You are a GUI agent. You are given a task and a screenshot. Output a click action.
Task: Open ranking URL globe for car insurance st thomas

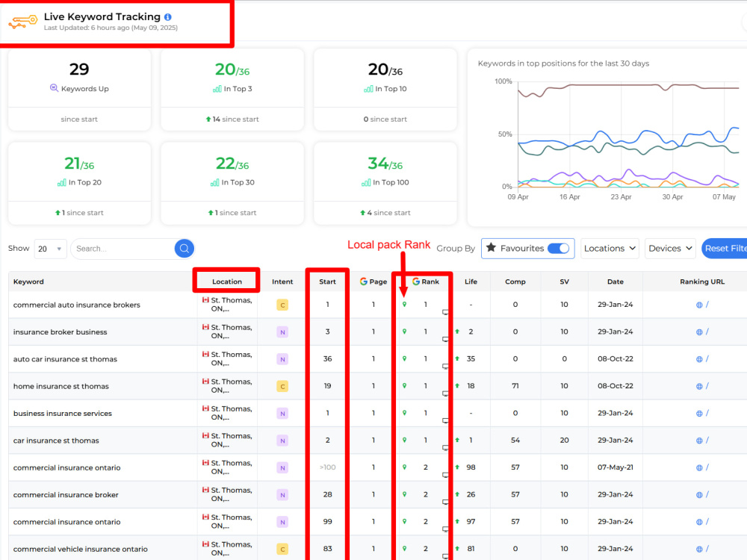tap(699, 441)
